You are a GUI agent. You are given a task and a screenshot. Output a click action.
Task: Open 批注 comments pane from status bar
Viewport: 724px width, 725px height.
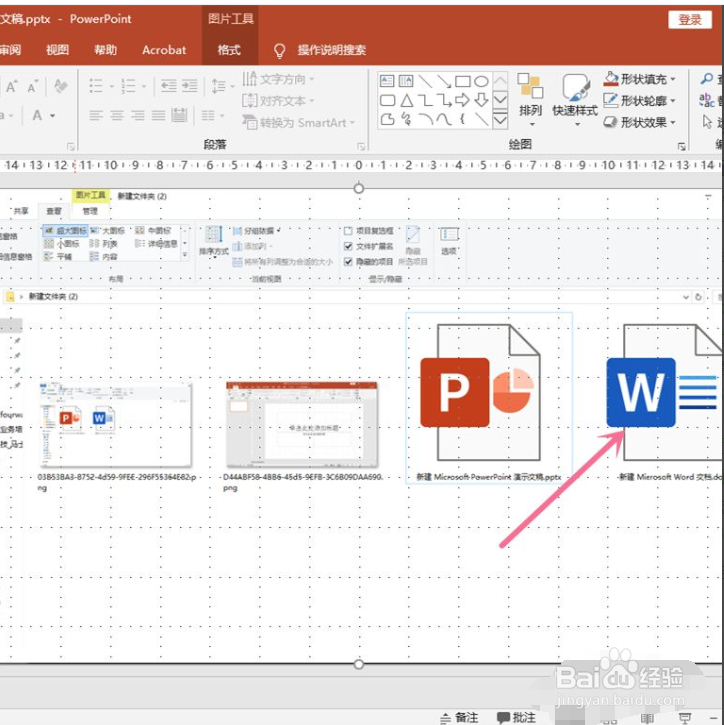(516, 718)
